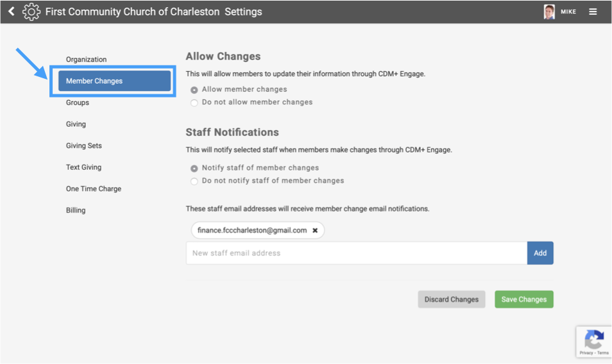The image size is (612, 364).
Task: Open the hamburger menu
Action: [x=593, y=12]
